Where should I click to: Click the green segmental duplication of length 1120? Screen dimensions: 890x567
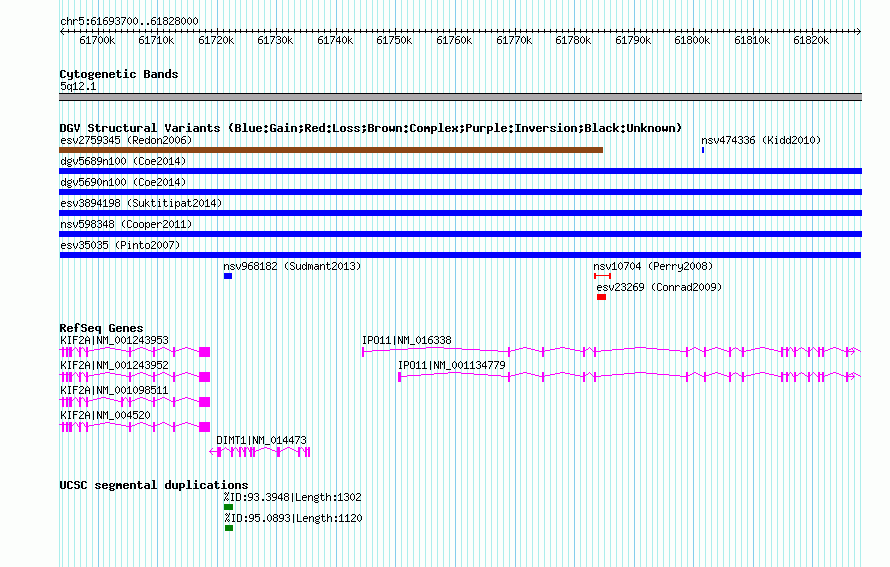coord(229,528)
